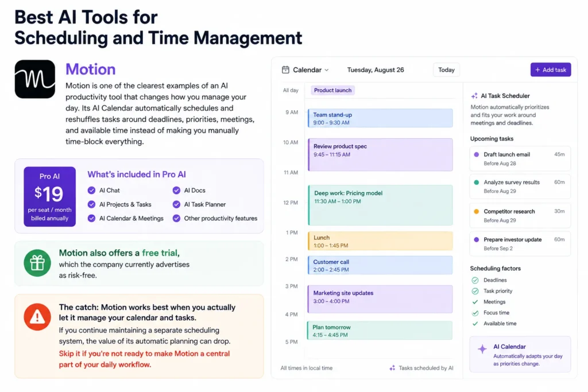Select the Prepare investor update task card

pos(520,244)
